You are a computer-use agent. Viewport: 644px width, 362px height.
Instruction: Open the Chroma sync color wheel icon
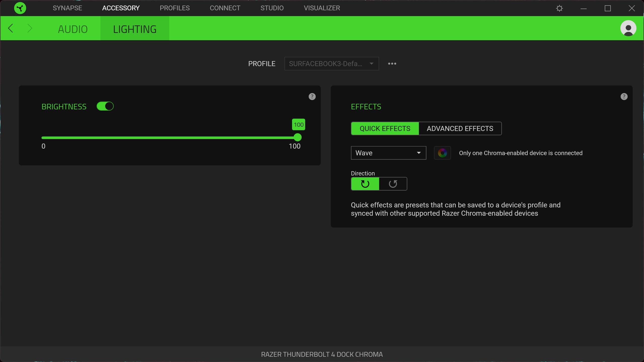[x=442, y=153]
